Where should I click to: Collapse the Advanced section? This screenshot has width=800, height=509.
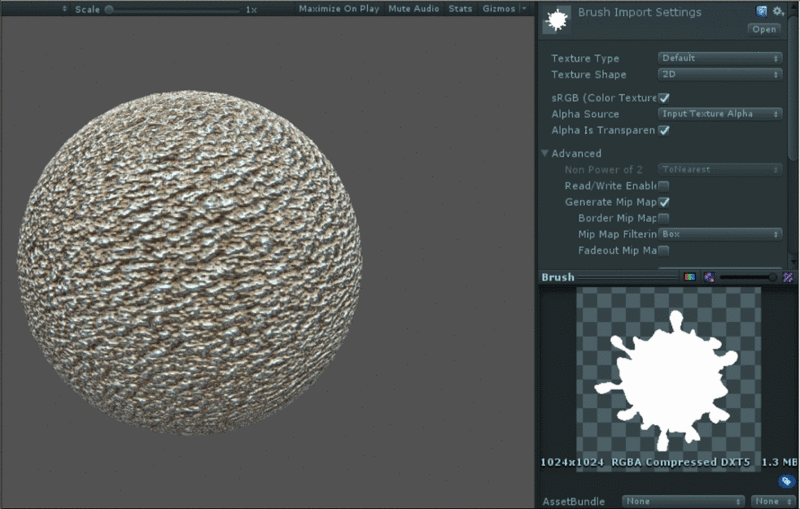tap(545, 153)
